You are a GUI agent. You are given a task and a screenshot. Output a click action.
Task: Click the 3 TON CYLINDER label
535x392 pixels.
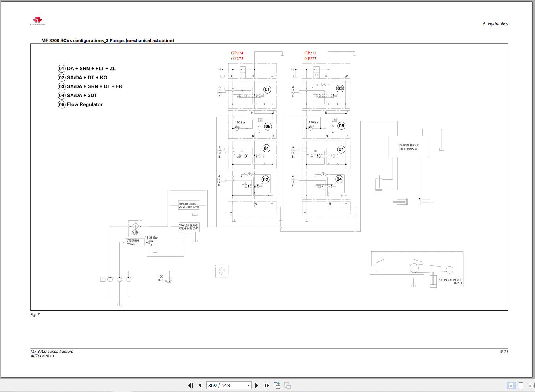[x=450, y=281]
